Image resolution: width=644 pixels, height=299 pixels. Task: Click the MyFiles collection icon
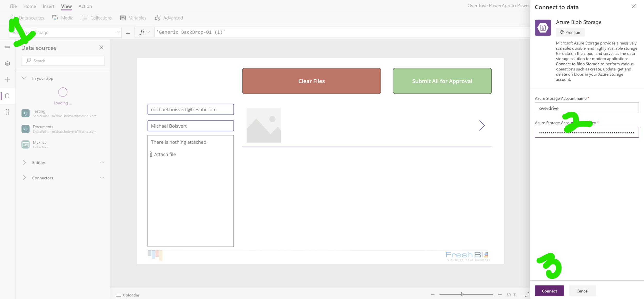[x=26, y=144]
